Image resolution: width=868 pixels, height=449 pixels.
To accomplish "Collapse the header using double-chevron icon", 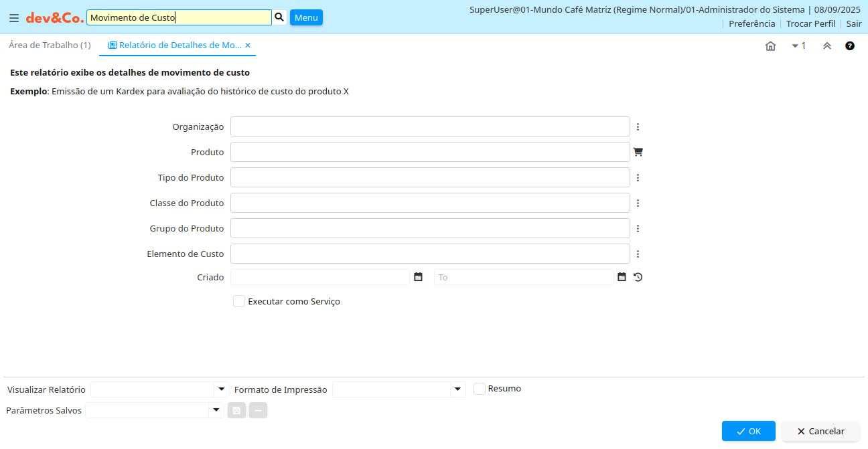I will point(827,46).
